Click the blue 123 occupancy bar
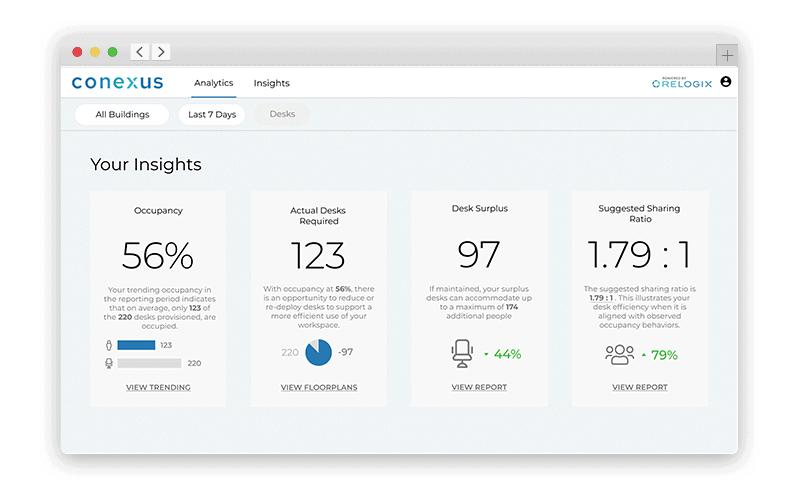Screen dimensions: 800x500 [x=136, y=345]
